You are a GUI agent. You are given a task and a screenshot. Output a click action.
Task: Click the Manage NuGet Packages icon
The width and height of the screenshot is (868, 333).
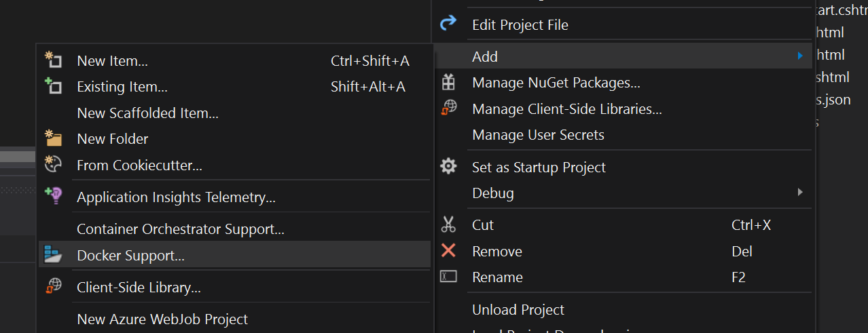[448, 83]
